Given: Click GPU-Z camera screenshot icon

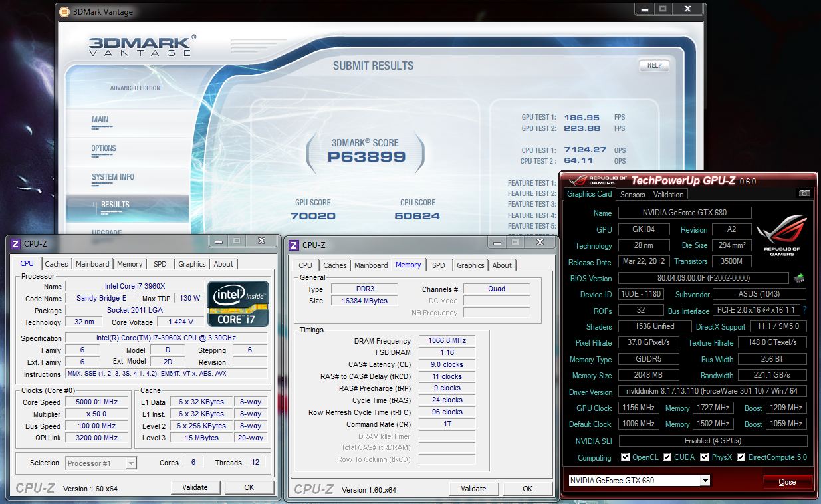Looking at the screenshot, I should click(804, 193).
